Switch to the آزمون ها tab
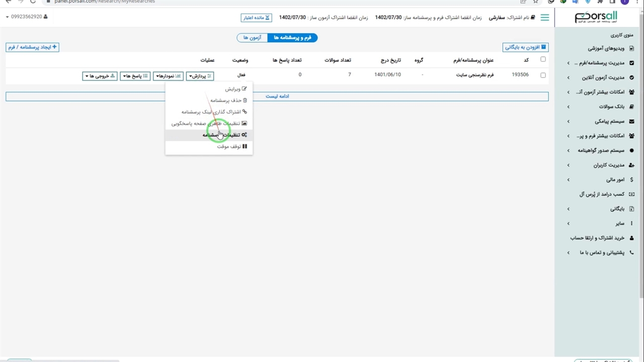The height and width of the screenshot is (362, 644). point(252,38)
